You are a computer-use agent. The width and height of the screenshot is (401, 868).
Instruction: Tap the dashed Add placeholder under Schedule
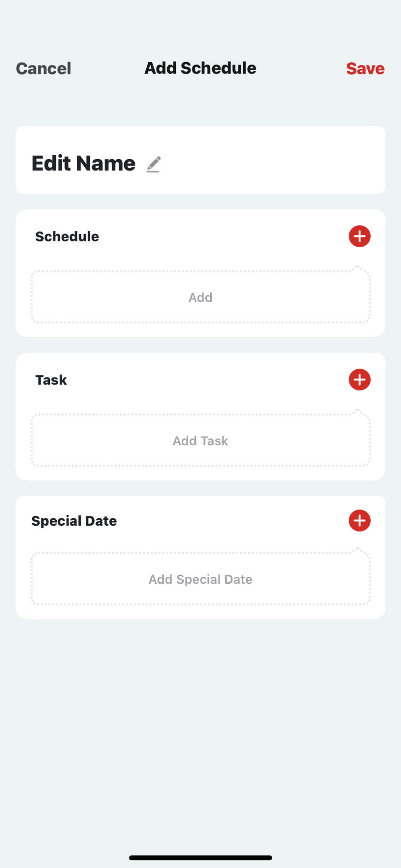point(200,297)
